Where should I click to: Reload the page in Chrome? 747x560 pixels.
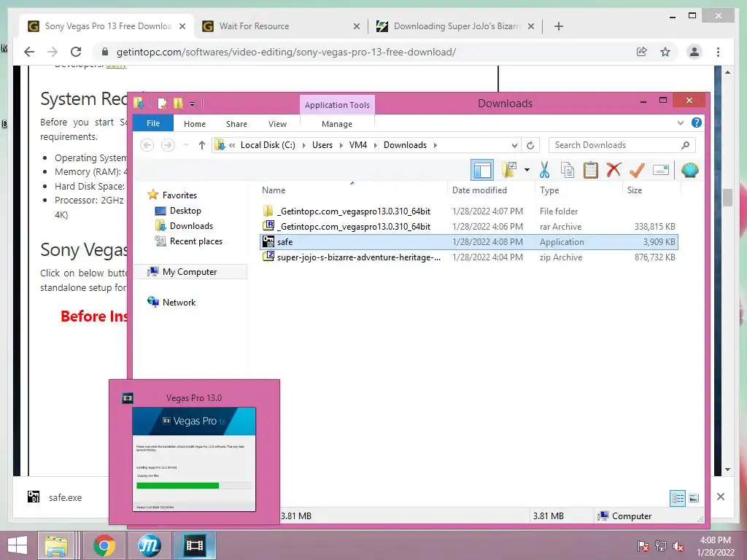[x=76, y=52]
